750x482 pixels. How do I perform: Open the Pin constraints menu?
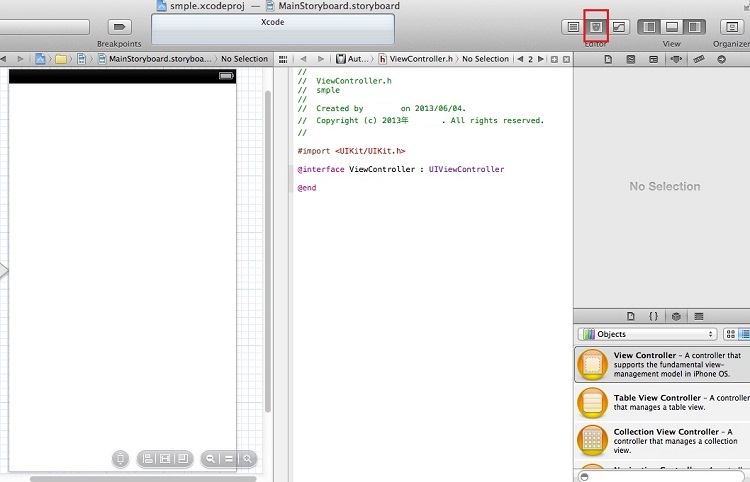[165, 459]
